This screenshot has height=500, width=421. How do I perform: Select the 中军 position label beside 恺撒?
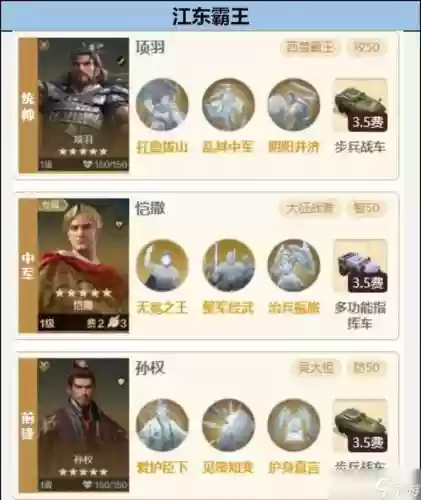[x=28, y=266]
